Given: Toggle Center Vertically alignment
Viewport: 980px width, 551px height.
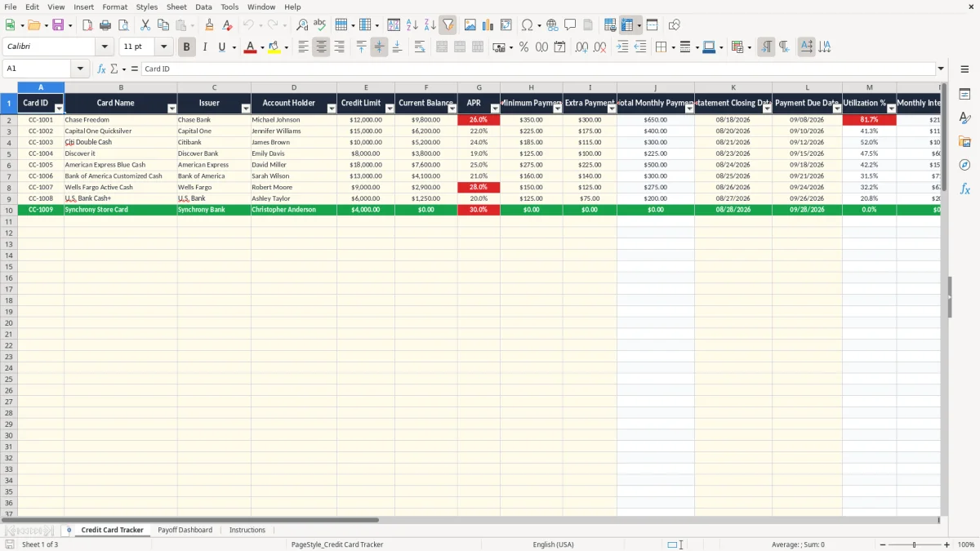Looking at the screenshot, I should (379, 47).
